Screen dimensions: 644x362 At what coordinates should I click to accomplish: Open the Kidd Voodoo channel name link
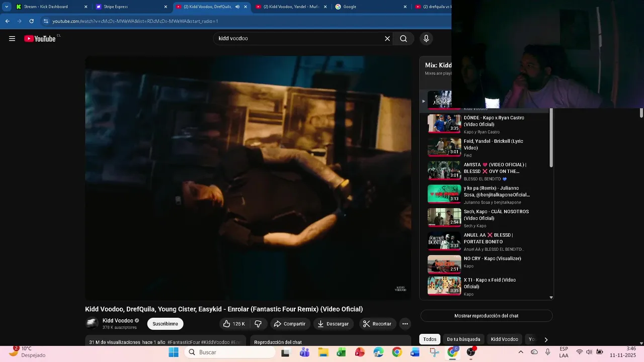[118, 321]
